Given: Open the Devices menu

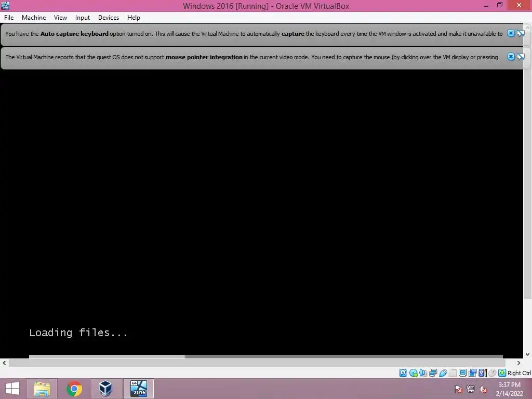Looking at the screenshot, I should (109, 18).
